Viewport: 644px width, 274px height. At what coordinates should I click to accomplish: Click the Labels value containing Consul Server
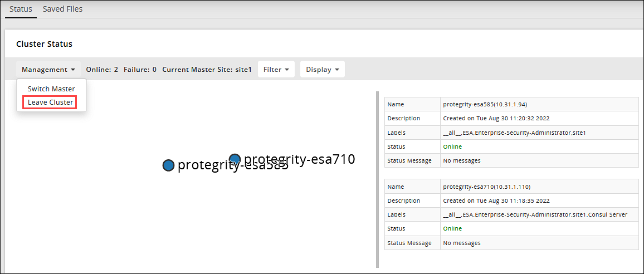pos(535,215)
